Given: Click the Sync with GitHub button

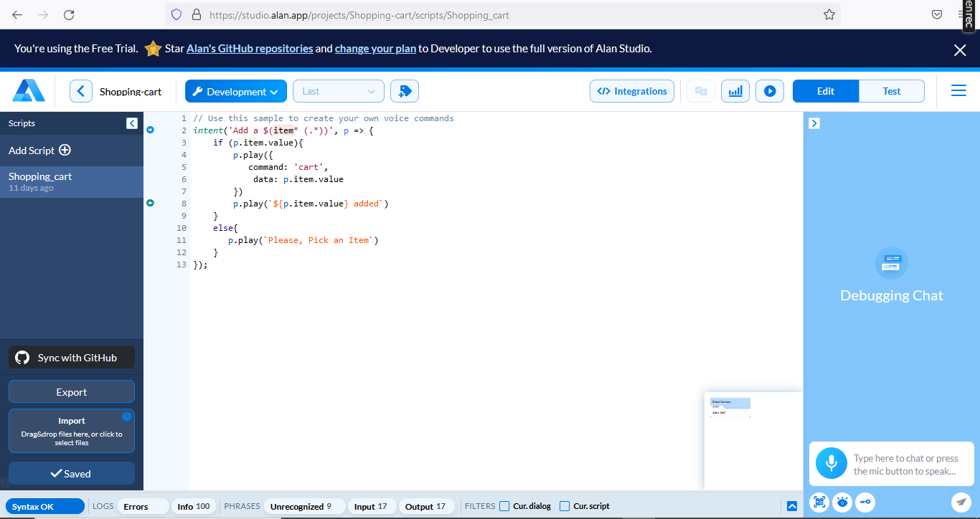Looking at the screenshot, I should point(72,358).
